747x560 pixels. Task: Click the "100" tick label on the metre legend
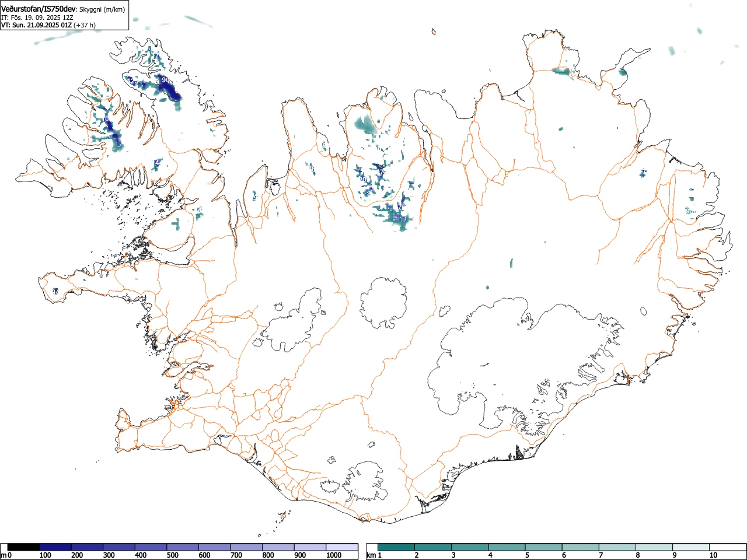pos(46,555)
